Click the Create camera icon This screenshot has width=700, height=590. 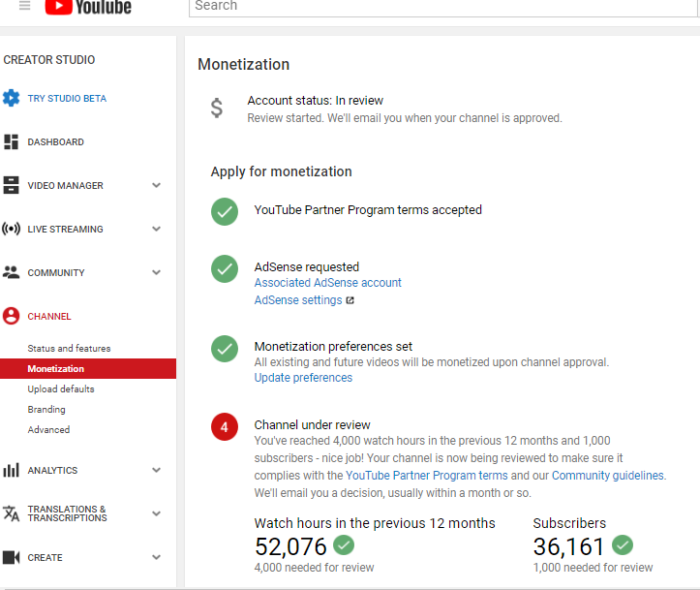12,557
